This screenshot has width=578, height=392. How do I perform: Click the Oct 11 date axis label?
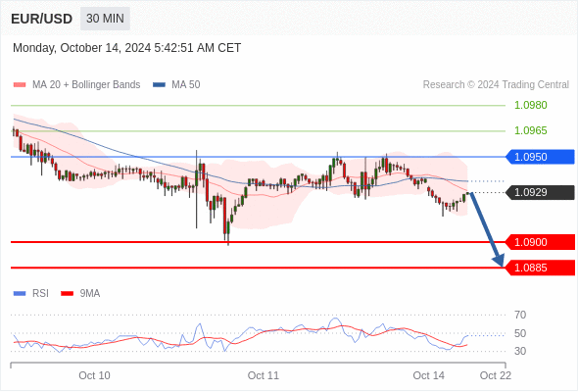tap(264, 375)
